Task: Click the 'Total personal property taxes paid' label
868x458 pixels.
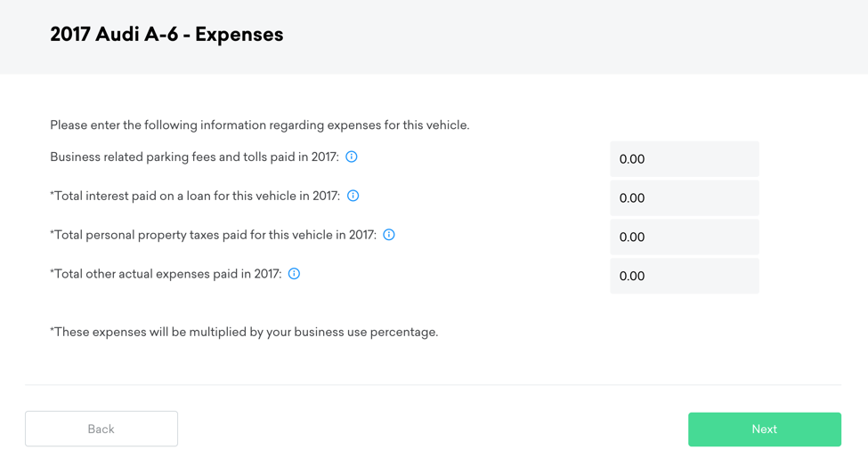Action: click(x=214, y=236)
